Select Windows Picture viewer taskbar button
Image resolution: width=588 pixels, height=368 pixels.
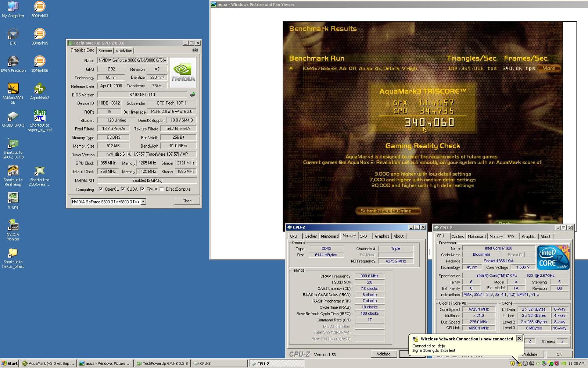coord(105,363)
